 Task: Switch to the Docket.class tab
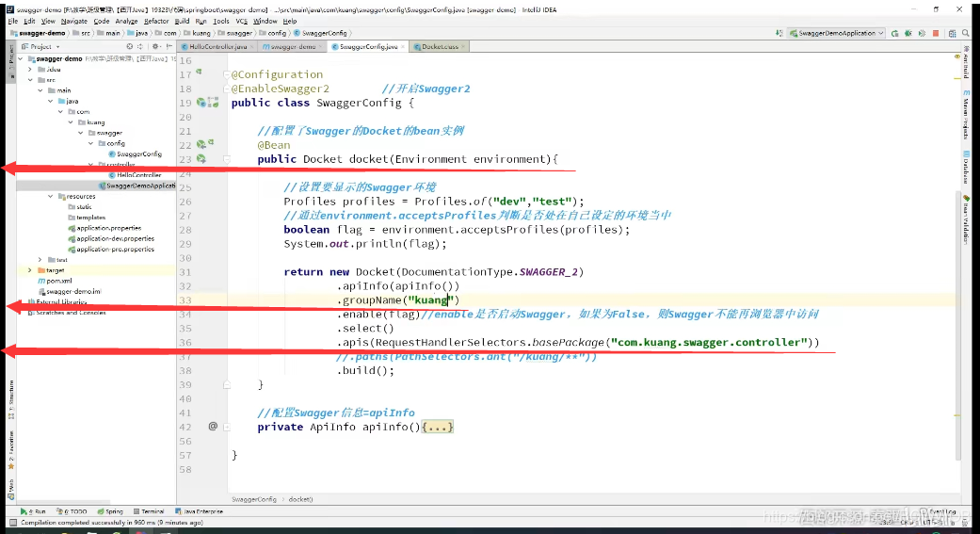coord(440,47)
